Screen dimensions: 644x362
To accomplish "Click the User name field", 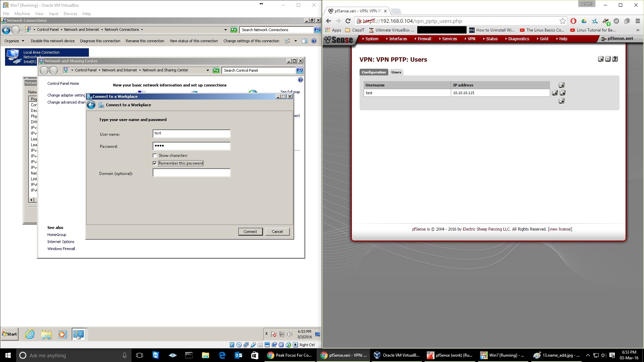I will click(192, 134).
